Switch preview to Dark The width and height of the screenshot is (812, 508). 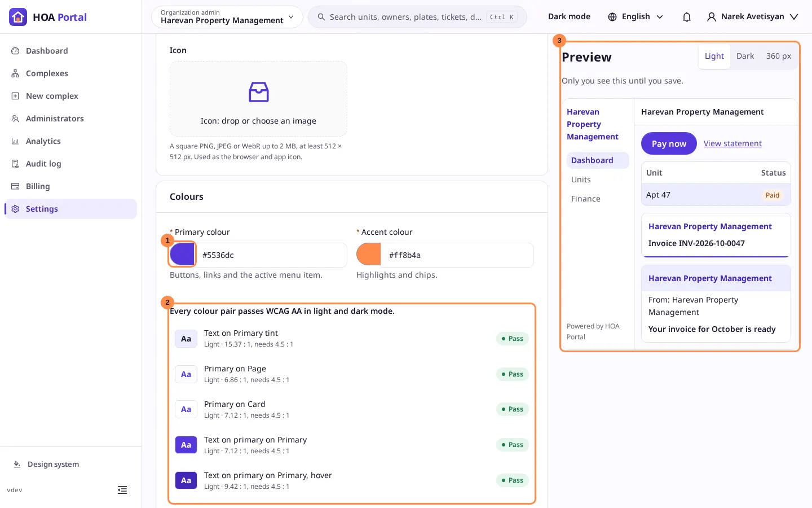point(745,56)
